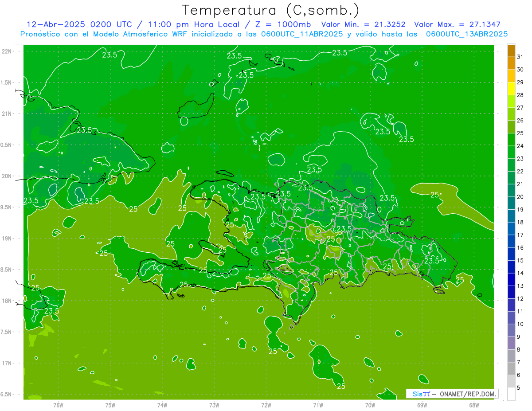Select the 76W longitude axis label
This screenshot has width=532, height=411.
tap(58, 405)
